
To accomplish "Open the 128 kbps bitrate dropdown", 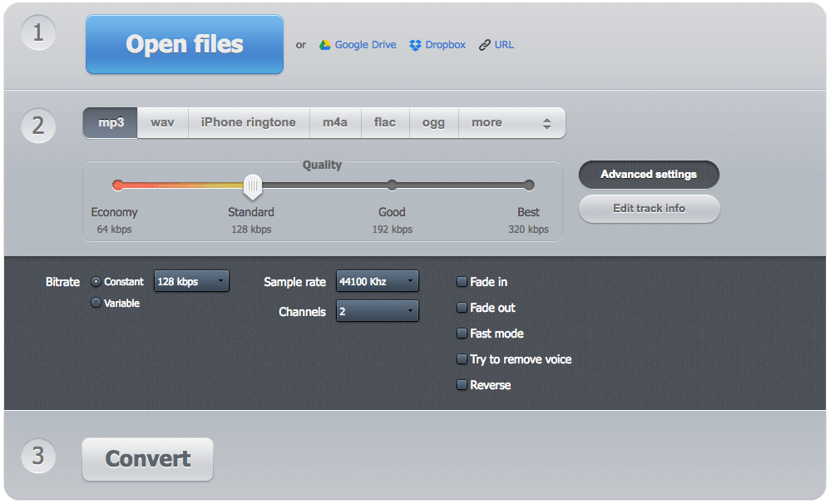I will click(191, 281).
